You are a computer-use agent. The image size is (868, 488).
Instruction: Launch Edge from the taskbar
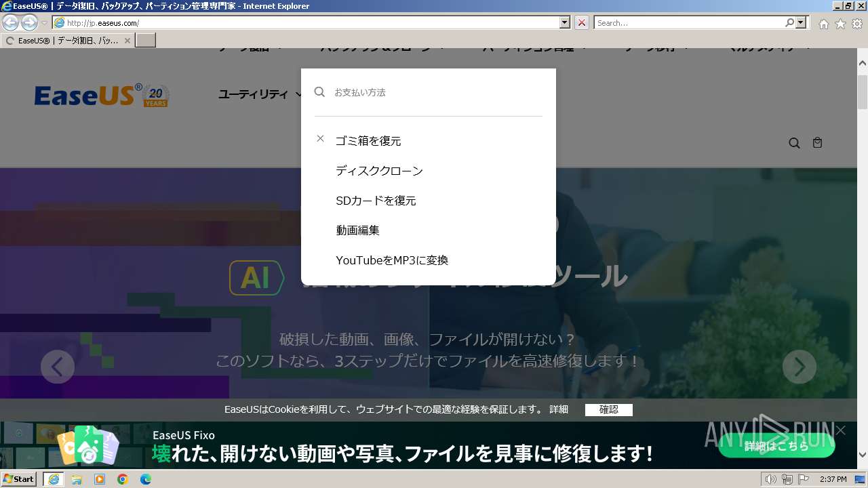tap(146, 479)
